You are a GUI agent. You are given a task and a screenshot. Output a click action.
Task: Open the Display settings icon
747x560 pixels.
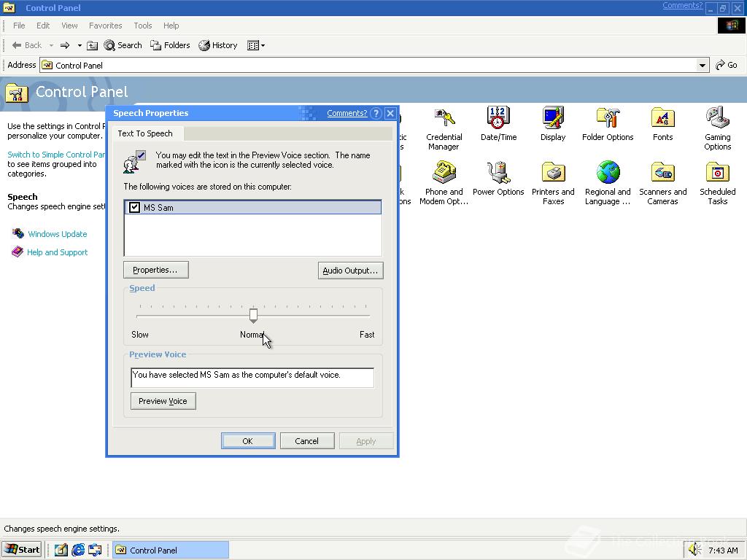[x=553, y=124]
